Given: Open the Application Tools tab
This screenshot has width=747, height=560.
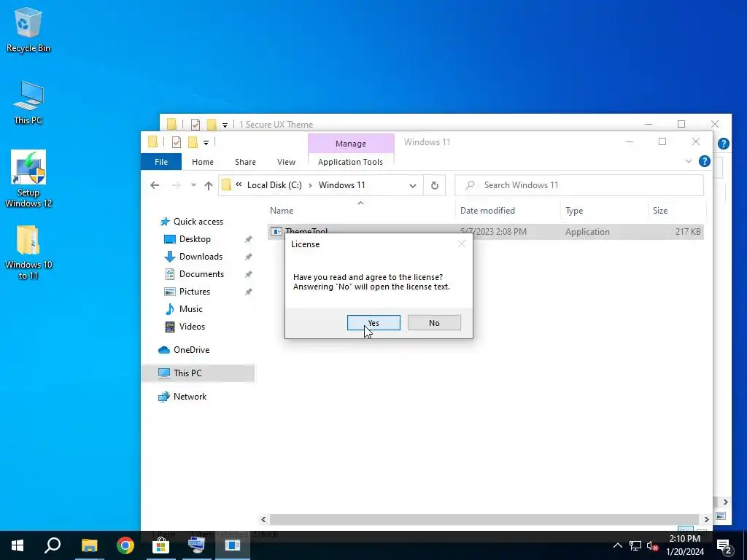Looking at the screenshot, I should tap(351, 162).
